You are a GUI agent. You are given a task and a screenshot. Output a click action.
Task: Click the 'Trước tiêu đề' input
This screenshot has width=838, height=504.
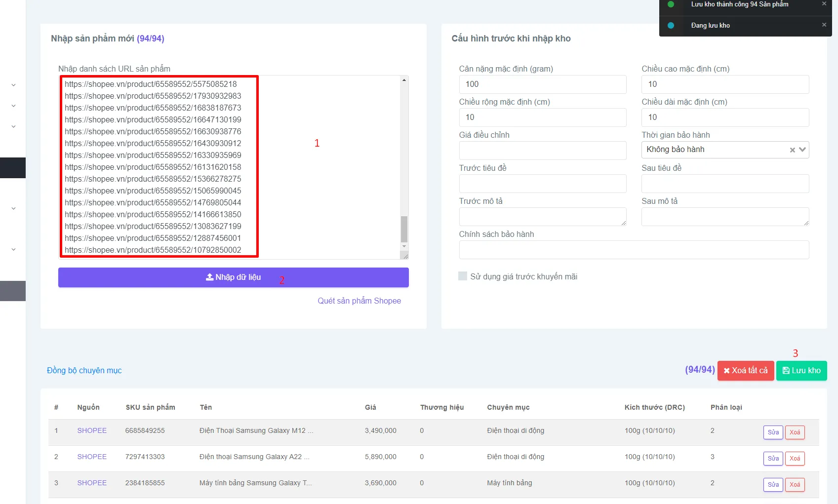tap(543, 184)
